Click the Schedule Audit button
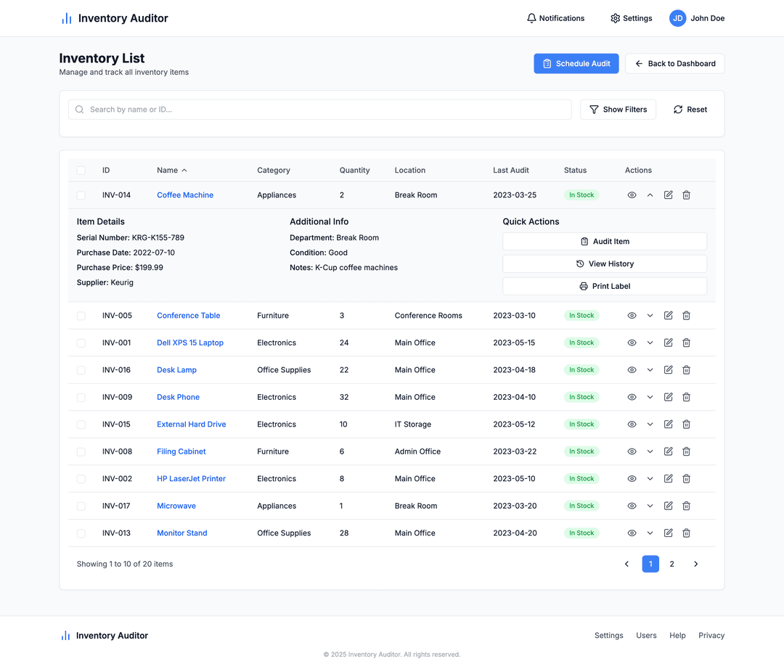Screen dimensions: 784x672 pyautogui.click(x=576, y=64)
